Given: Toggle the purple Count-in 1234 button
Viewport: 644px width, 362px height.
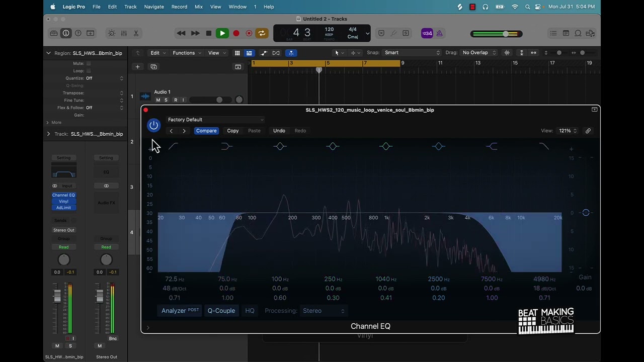Looking at the screenshot, I should (x=427, y=33).
